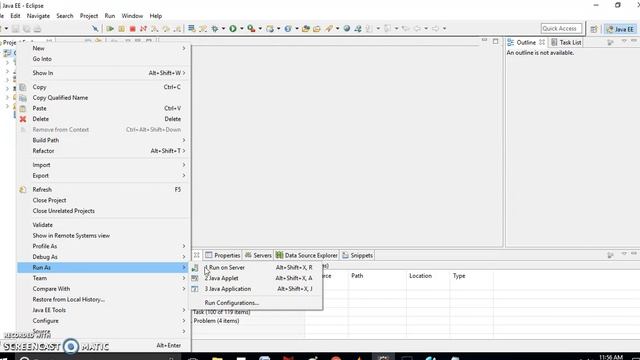Screen dimensions: 640x360
Task: Click in the Quick Access field
Action: [561, 29]
